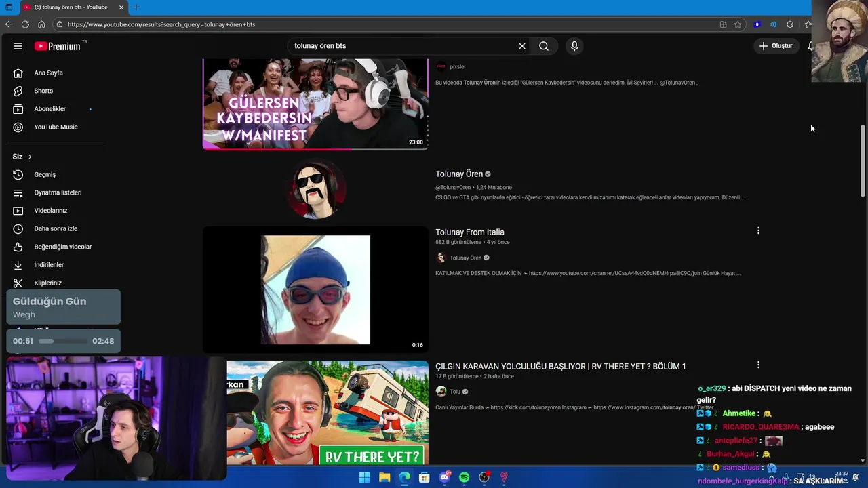Open the browser apps/split icon in address bar
868x488 pixels.
coord(723,24)
